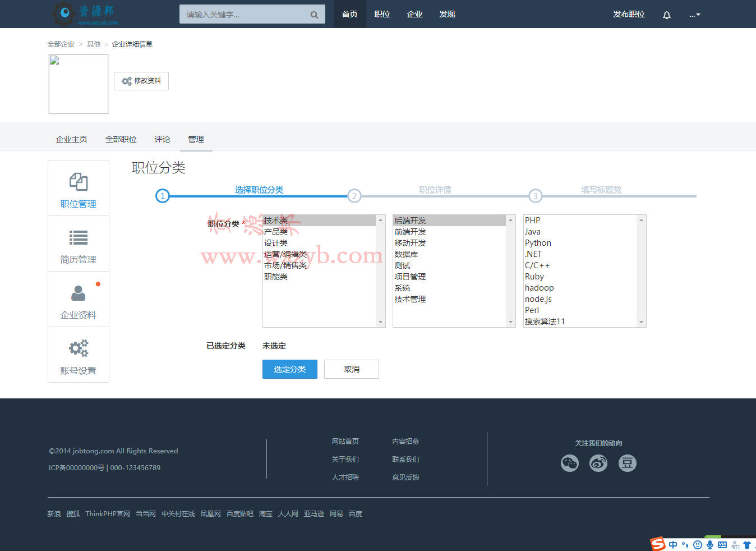This screenshot has width=756, height=551.
Task: Switch to the 评论 tab
Action: coord(163,139)
